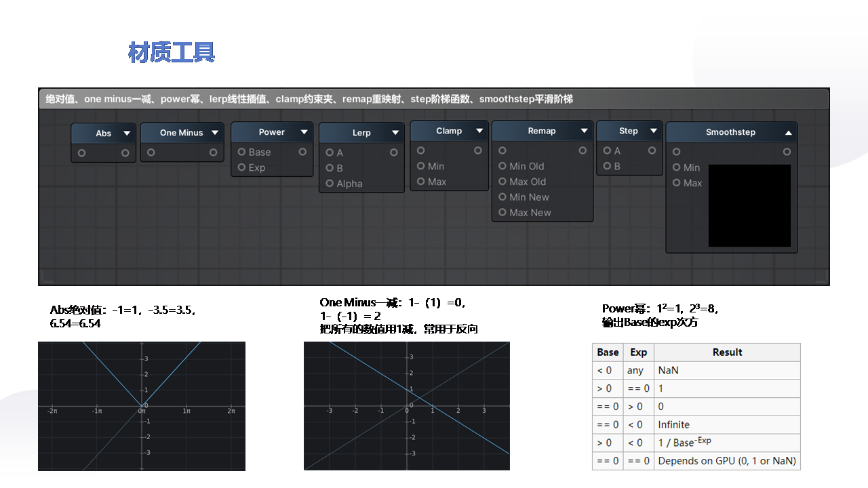This screenshot has width=868, height=488.
Task: Select the Remap Max New port
Action: coord(502,212)
